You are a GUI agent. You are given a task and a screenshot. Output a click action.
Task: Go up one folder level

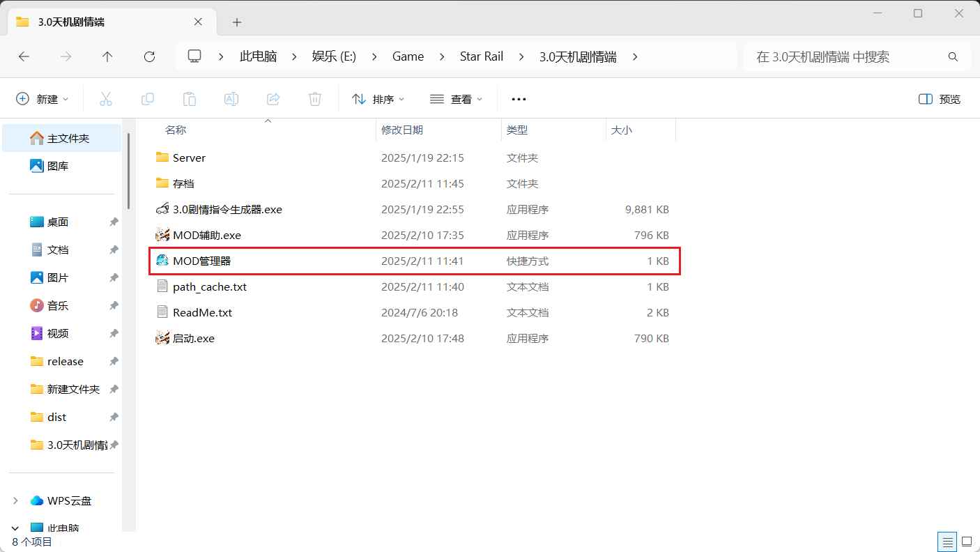tap(107, 56)
